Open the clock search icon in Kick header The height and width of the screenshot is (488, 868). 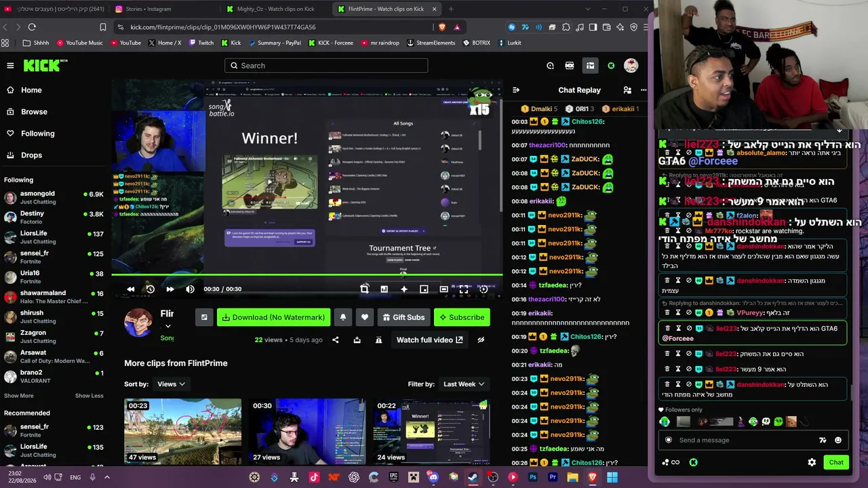550,66
